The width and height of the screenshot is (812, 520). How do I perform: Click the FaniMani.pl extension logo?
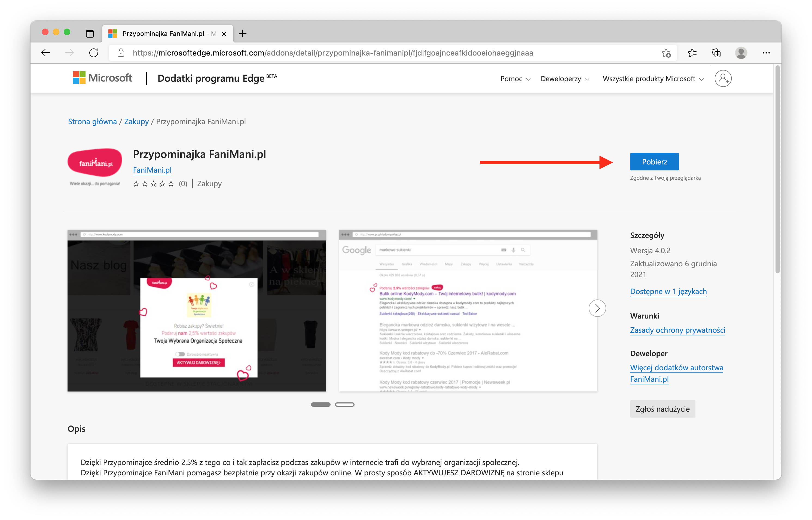[x=95, y=167]
